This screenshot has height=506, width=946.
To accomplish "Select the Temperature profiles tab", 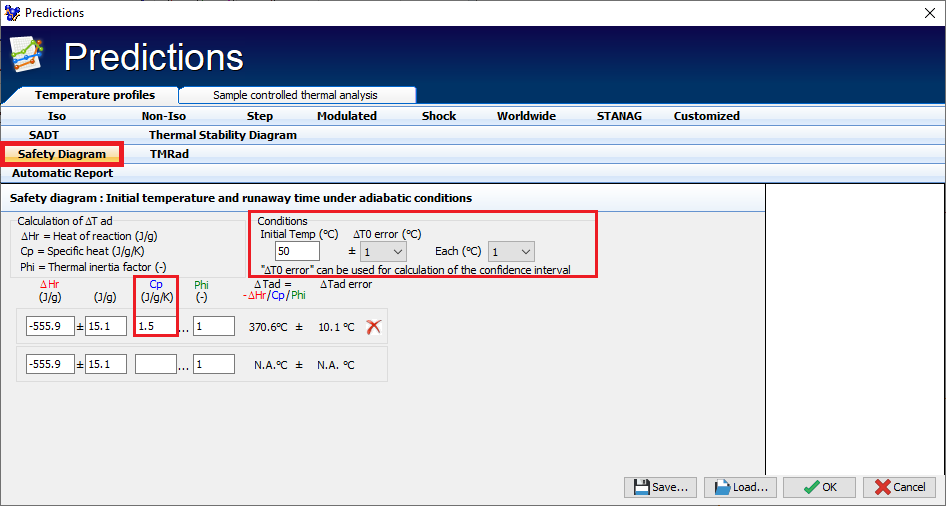I will pos(94,95).
